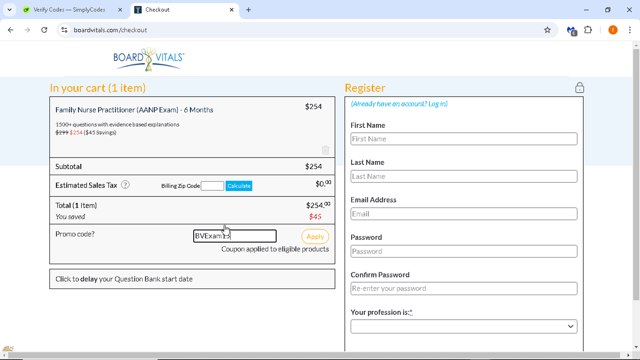Image resolution: width=640 pixels, height=360 pixels.
Task: Focus the Last Name field
Action: pos(464,176)
